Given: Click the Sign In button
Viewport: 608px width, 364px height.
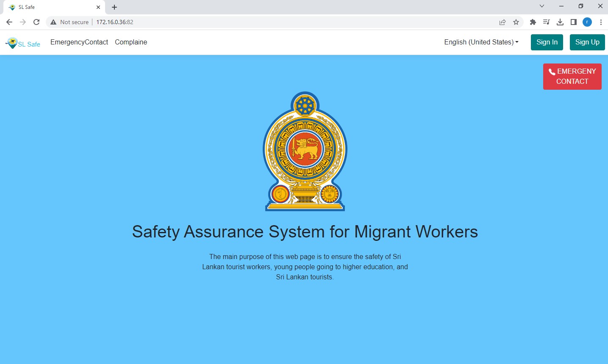Looking at the screenshot, I should 547,42.
